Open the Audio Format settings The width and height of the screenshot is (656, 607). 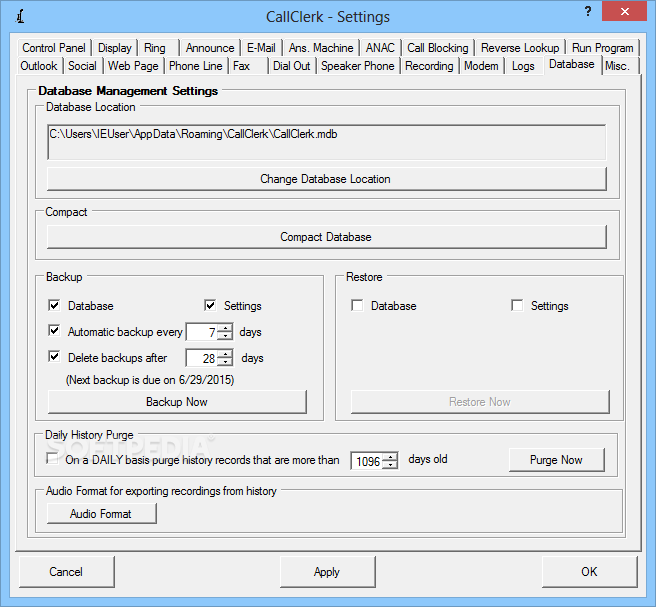102,513
